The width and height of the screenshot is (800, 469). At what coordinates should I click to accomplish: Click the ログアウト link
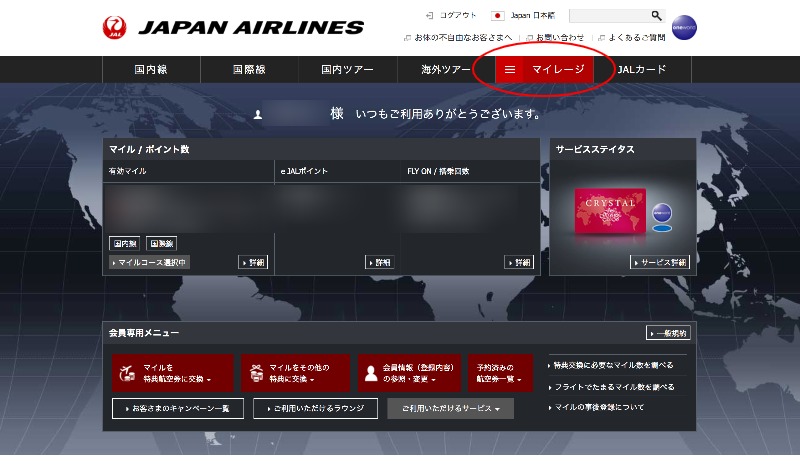(458, 15)
